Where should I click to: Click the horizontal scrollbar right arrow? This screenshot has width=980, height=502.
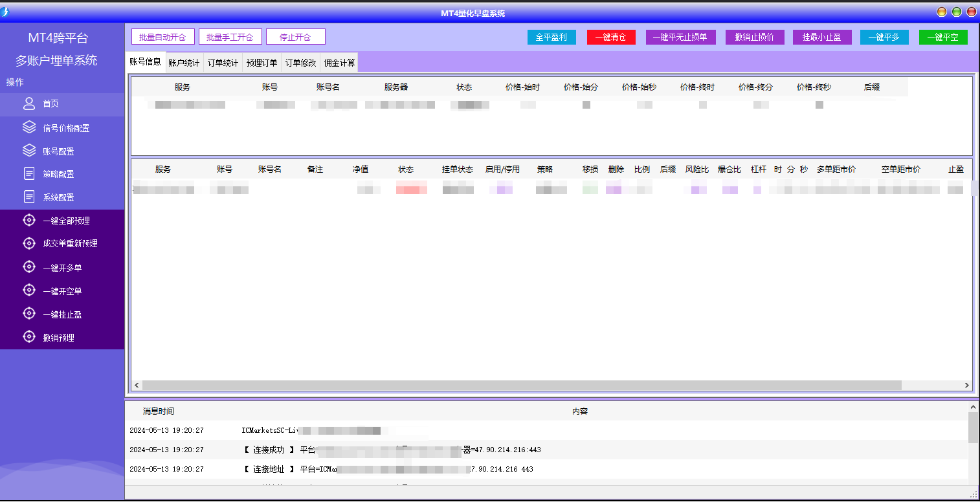[x=966, y=386]
